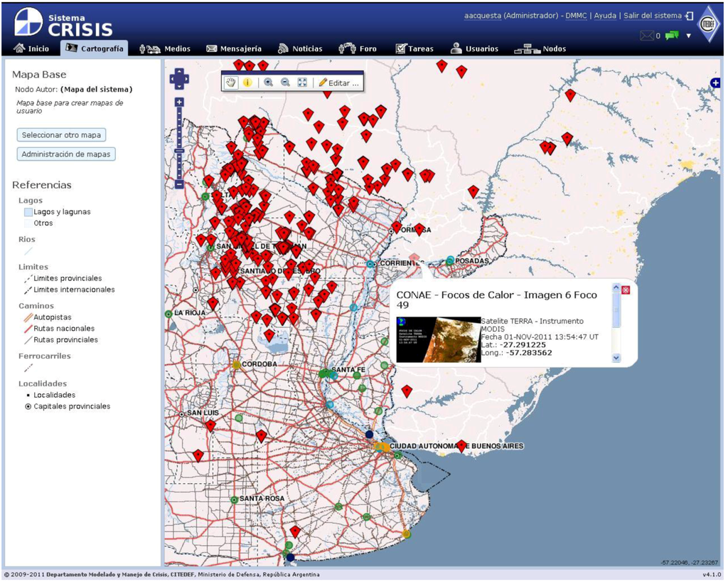728x582 pixels.
Task: Switch to the Noticias tab
Action: (x=300, y=49)
